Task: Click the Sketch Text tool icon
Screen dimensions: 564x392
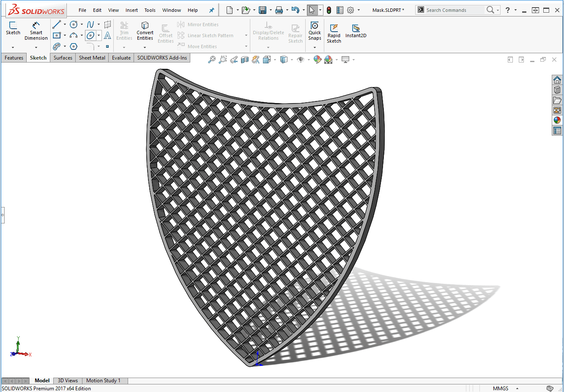Action: tap(107, 36)
